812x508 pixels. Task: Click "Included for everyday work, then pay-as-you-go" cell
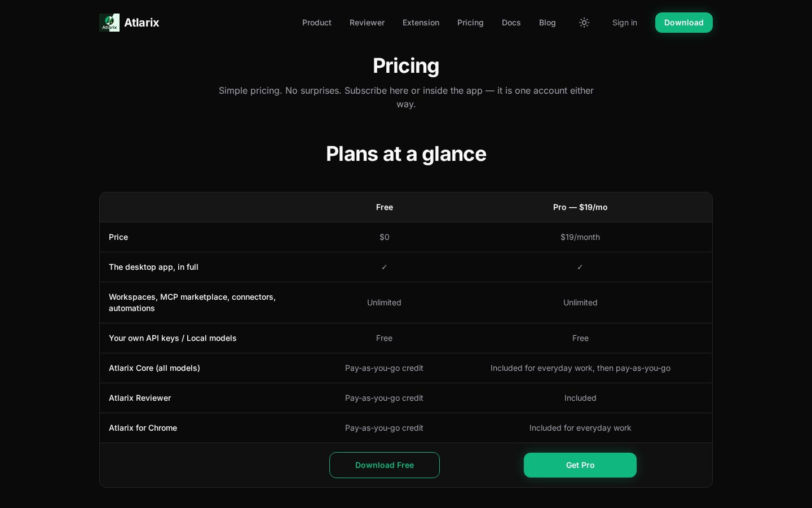[580, 368]
